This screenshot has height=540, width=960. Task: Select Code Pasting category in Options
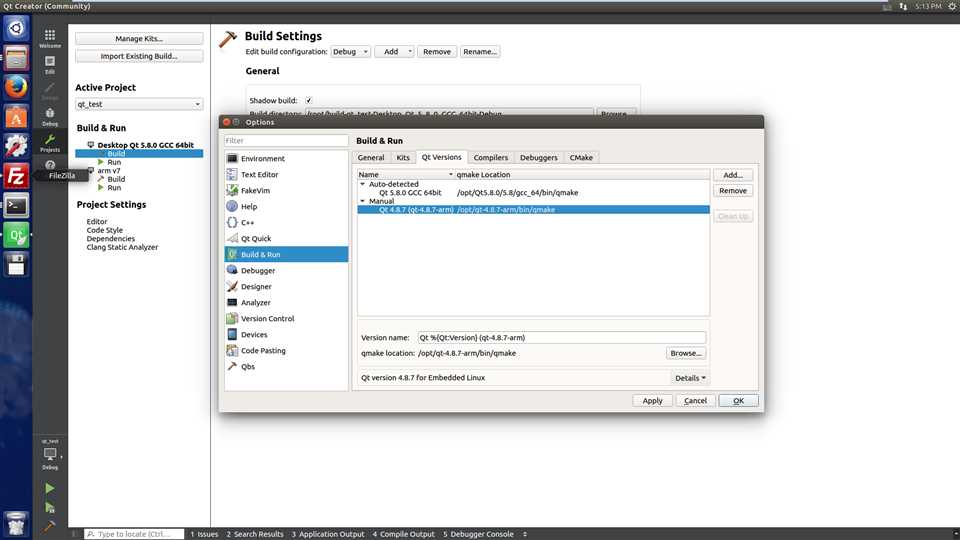pyautogui.click(x=286, y=350)
